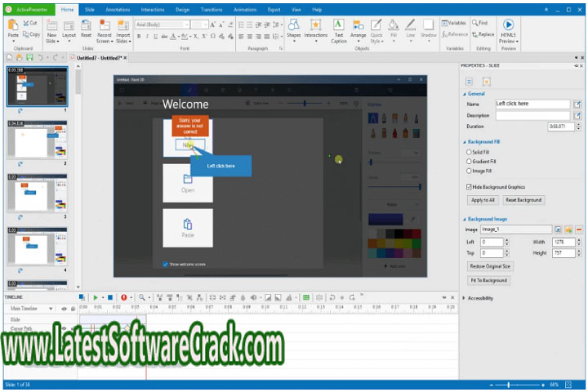588x392 pixels.
Task: Click the HTML5 Preview button
Action: [508, 30]
